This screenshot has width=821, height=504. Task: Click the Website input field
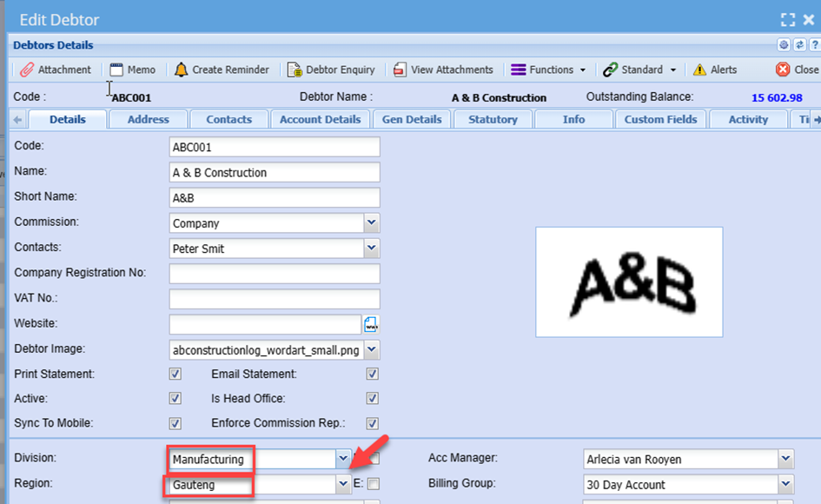[x=265, y=325]
